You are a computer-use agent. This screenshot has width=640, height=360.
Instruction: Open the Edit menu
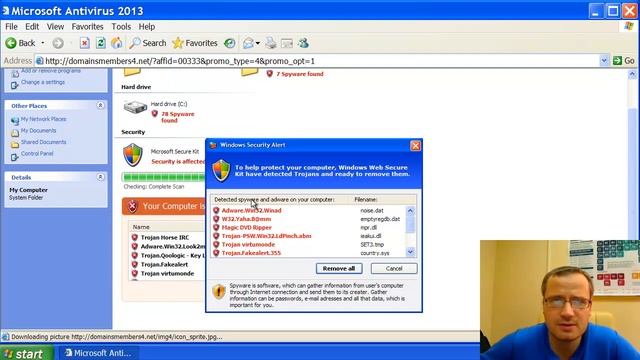coord(32,27)
